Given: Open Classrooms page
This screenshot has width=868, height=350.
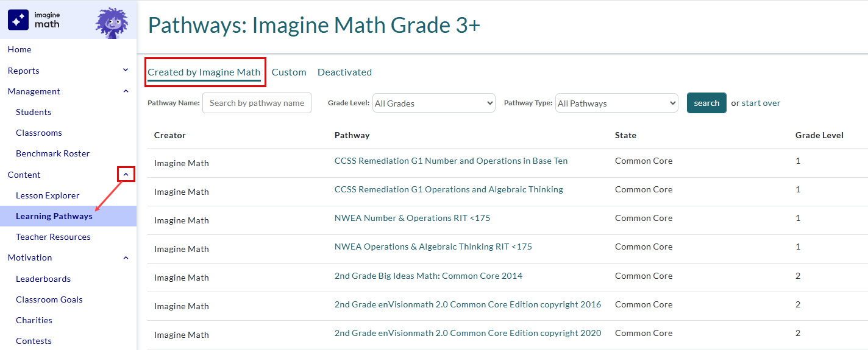Looking at the screenshot, I should point(39,133).
